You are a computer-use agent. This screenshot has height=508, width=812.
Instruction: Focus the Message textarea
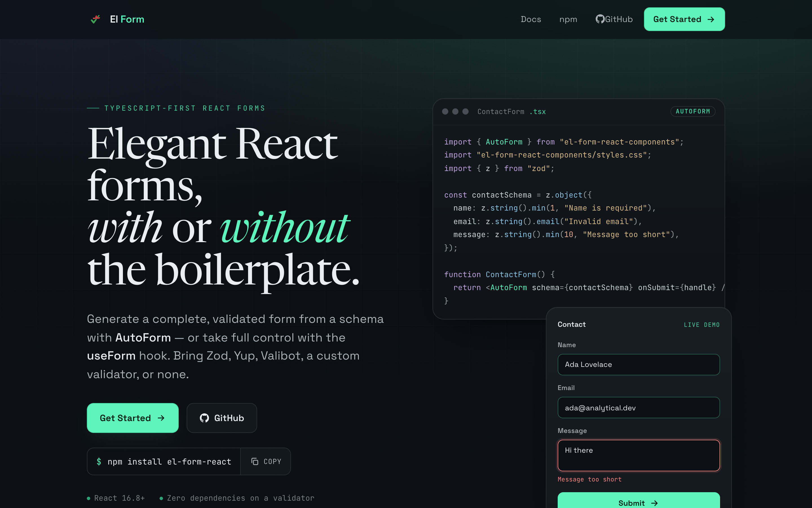pyautogui.click(x=639, y=455)
